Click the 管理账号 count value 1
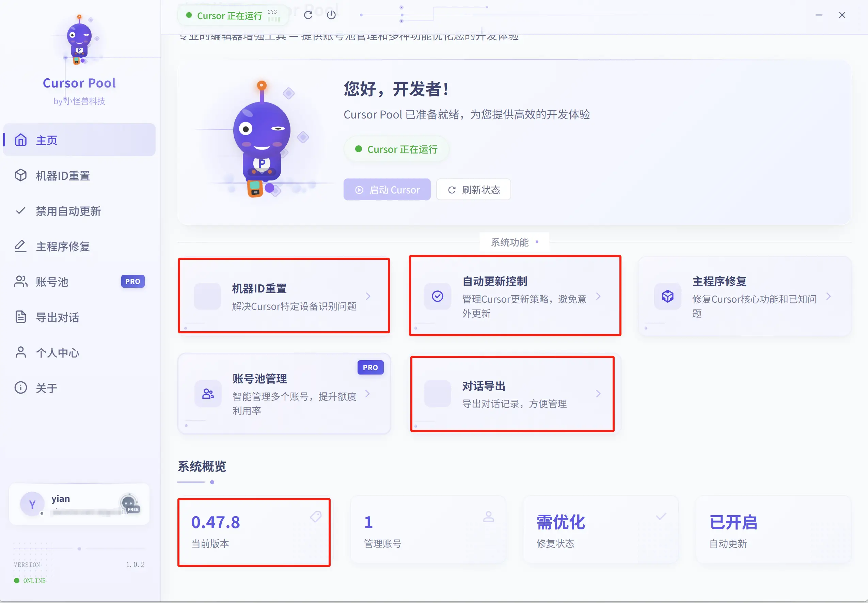Screen dimensions: 868x603 [x=368, y=522]
